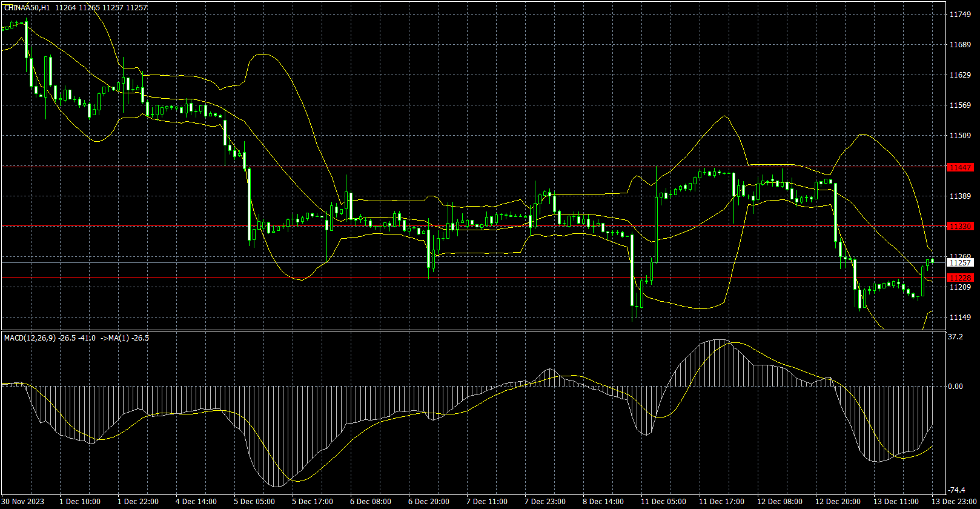Click the 12 Dec 20:00 time label
This screenshot has width=980, height=509.
click(838, 501)
